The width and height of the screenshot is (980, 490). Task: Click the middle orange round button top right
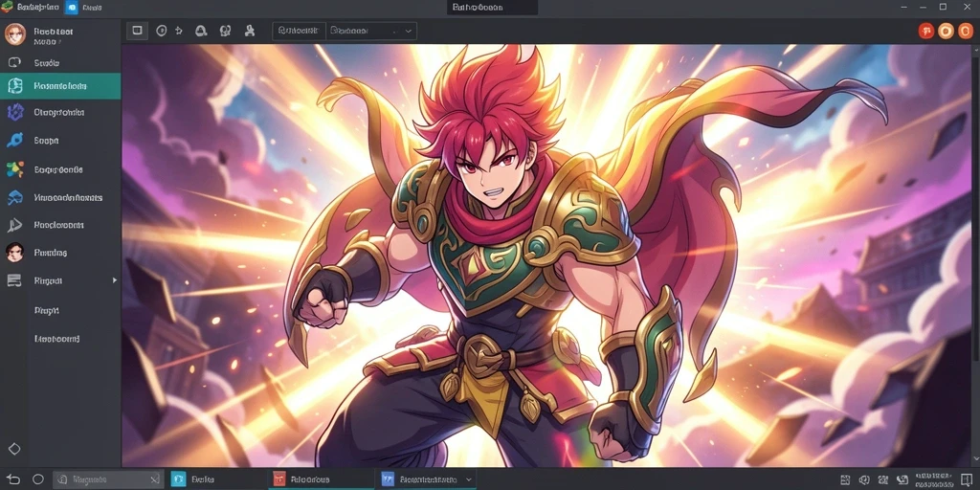[947, 31]
